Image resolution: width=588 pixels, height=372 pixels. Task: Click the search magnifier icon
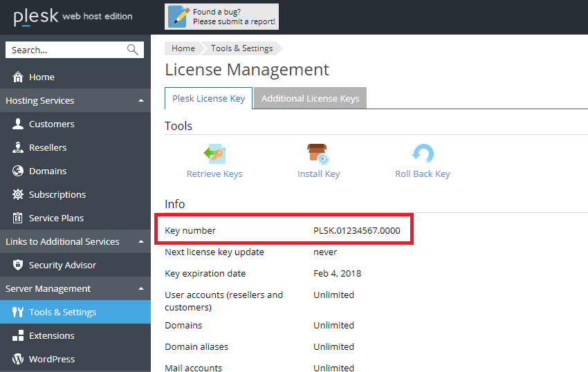133,50
